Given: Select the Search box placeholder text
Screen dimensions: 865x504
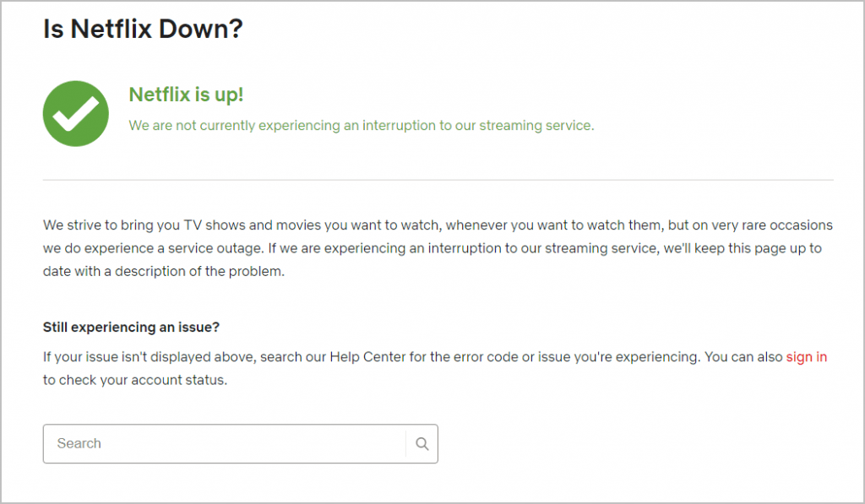Looking at the screenshot, I should [79, 442].
